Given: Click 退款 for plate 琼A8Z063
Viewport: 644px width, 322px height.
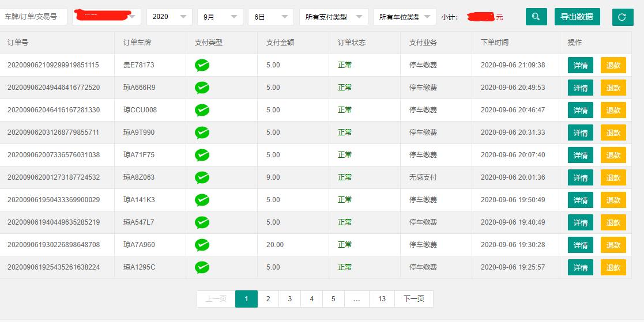Looking at the screenshot, I should pyautogui.click(x=613, y=177).
